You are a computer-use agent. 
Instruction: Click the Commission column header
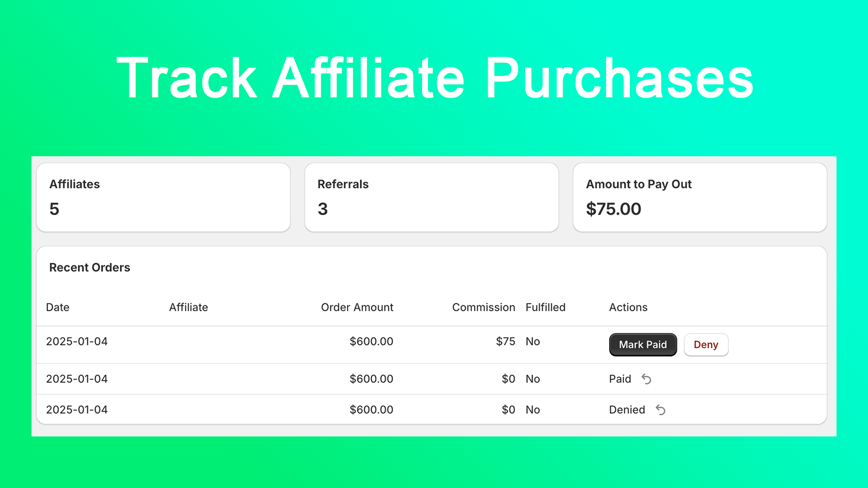pos(483,307)
